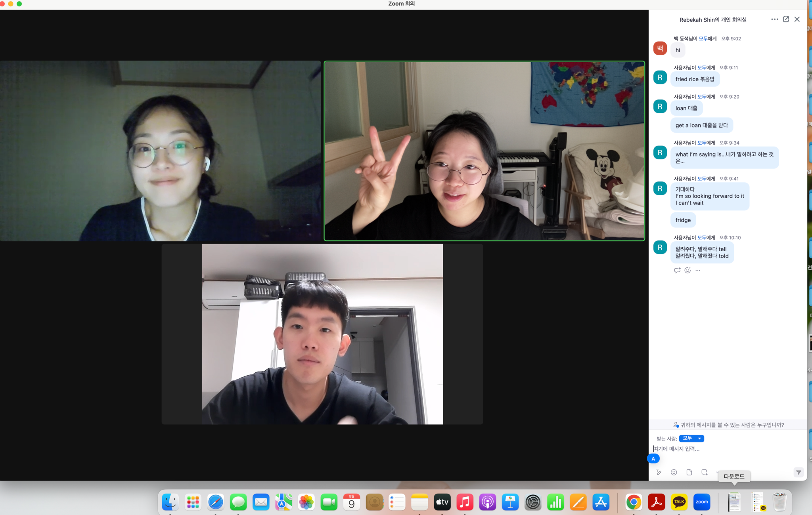The image size is (812, 515).
Task: Click the 'hi' message from 백 동석
Action: (678, 50)
